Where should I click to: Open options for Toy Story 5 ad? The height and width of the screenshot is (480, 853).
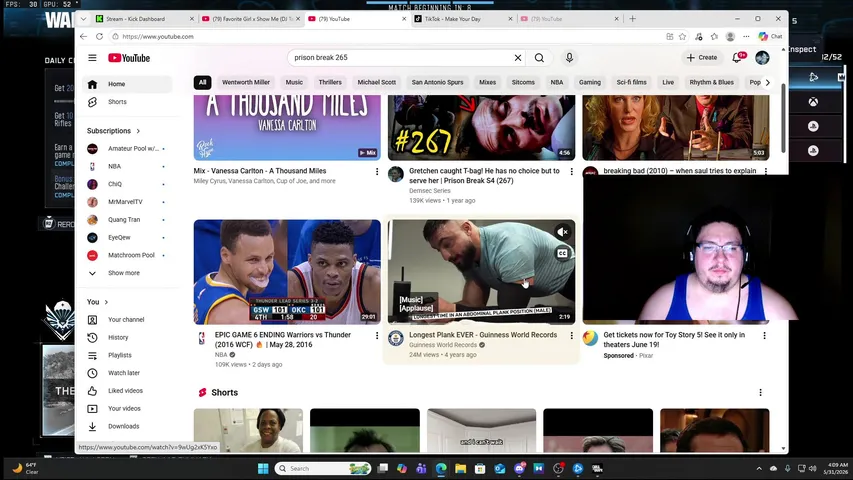pos(764,336)
